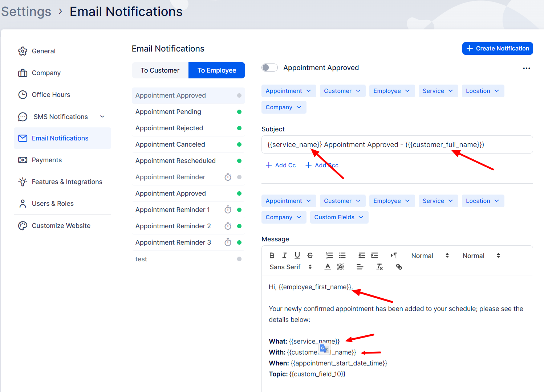Click the Create Notification button
The image size is (544, 392).
pyautogui.click(x=498, y=49)
